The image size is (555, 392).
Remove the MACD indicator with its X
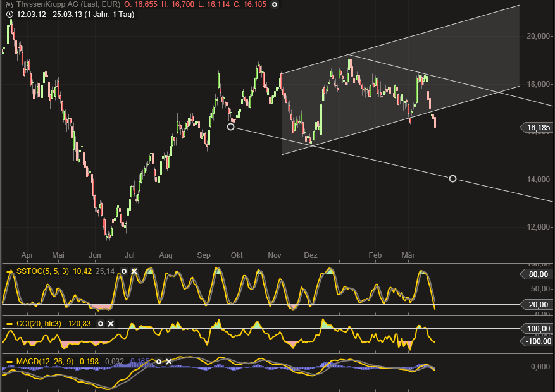coord(169,362)
